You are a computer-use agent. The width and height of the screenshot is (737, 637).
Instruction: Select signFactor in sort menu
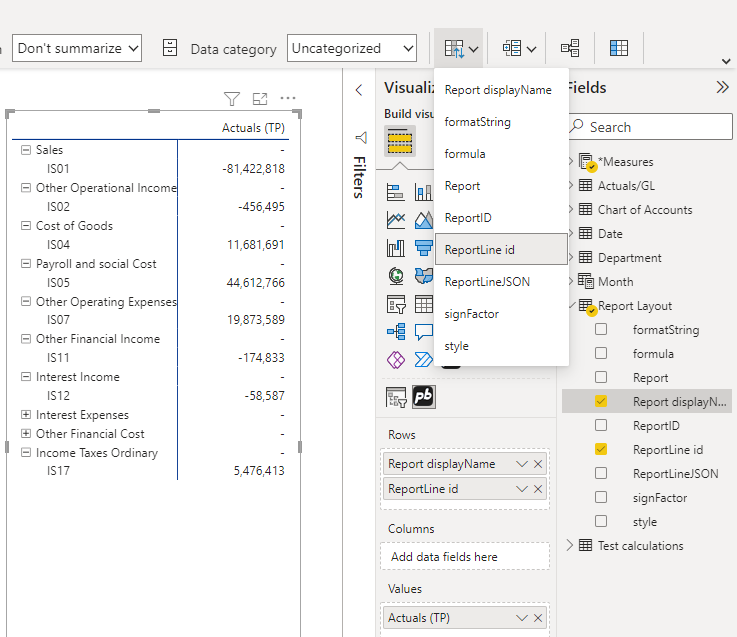pyautogui.click(x=502, y=314)
